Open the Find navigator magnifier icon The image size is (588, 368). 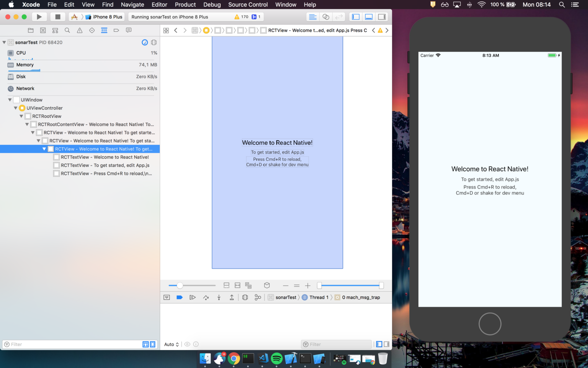pyautogui.click(x=67, y=30)
